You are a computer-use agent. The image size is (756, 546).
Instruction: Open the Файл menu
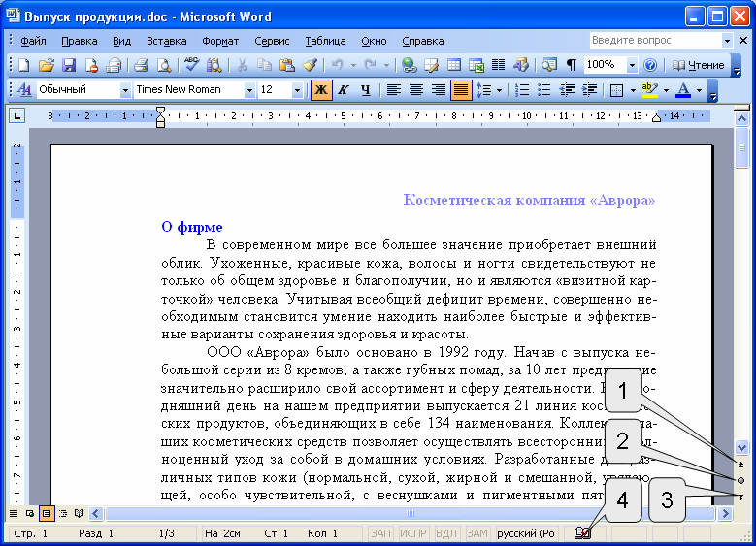(x=33, y=41)
